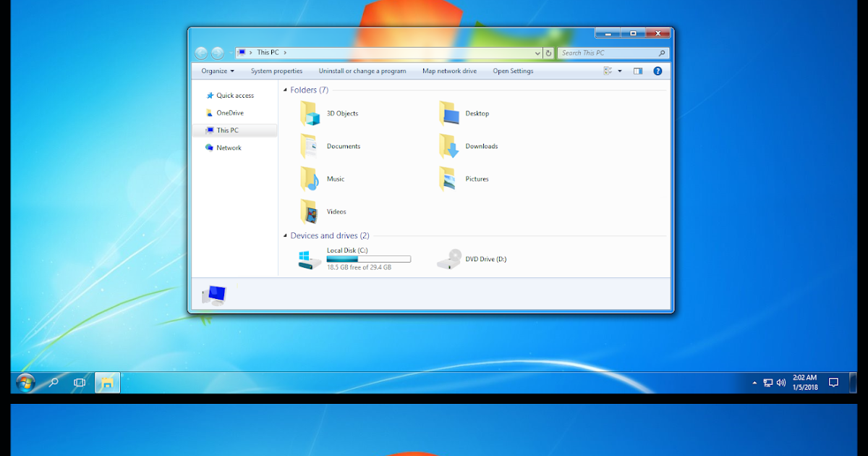The height and width of the screenshot is (456, 868).
Task: Select OneDrive in navigation pane
Action: click(x=230, y=113)
